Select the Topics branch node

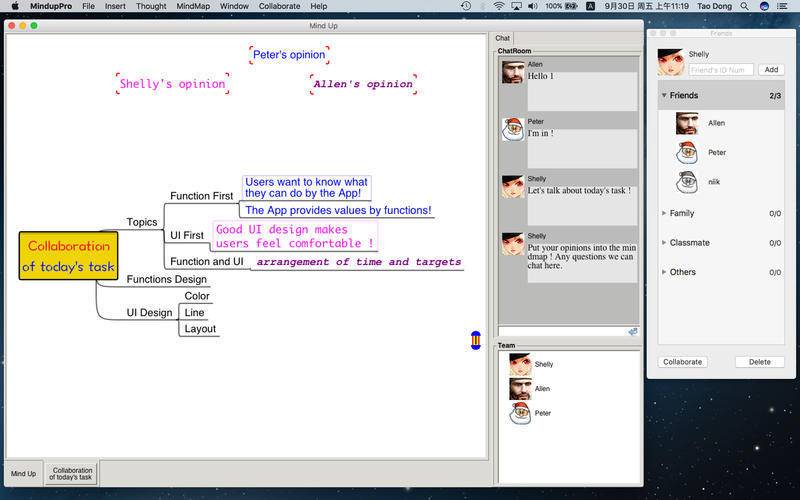coord(142,222)
